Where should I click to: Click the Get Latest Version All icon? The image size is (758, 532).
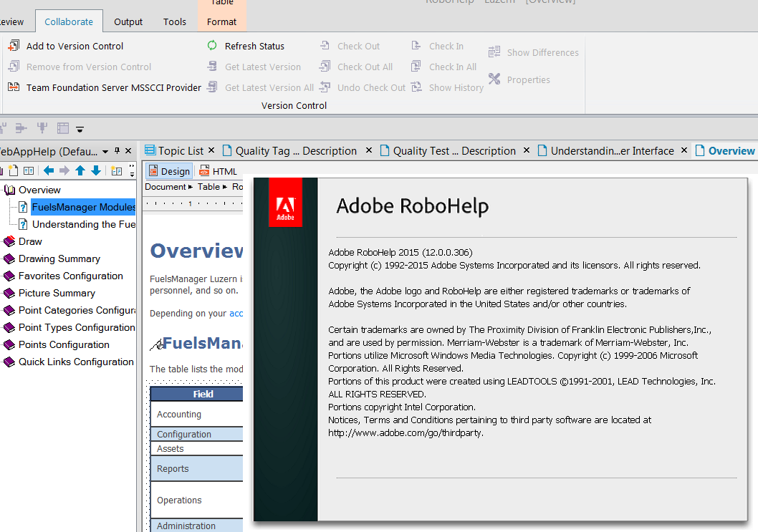pyautogui.click(x=212, y=87)
